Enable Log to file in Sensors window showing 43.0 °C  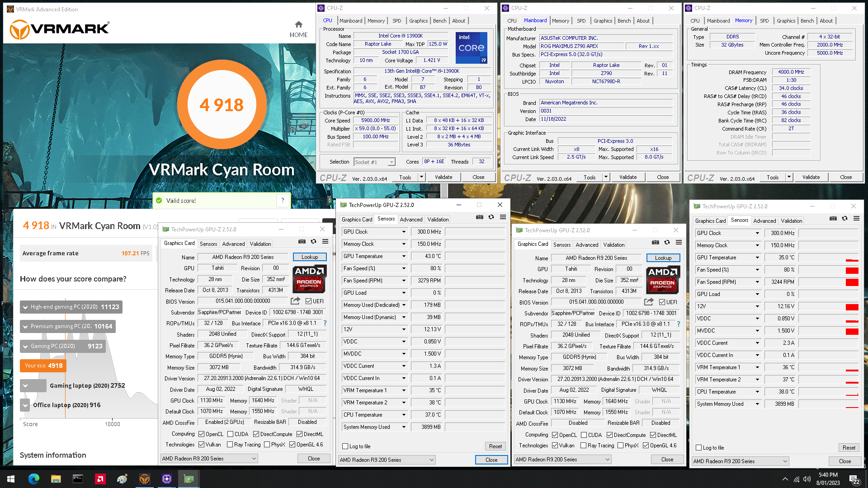pos(345,446)
